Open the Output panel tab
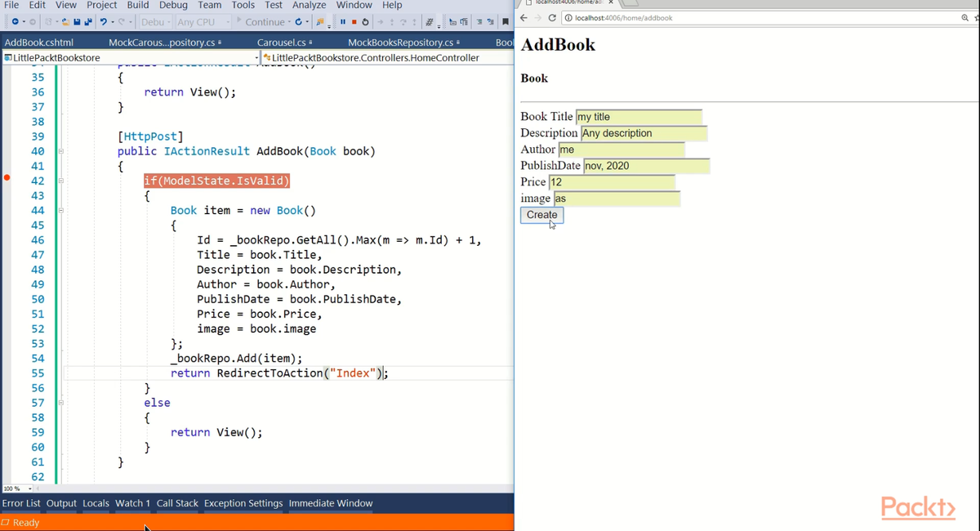The image size is (980, 531). pyautogui.click(x=61, y=503)
